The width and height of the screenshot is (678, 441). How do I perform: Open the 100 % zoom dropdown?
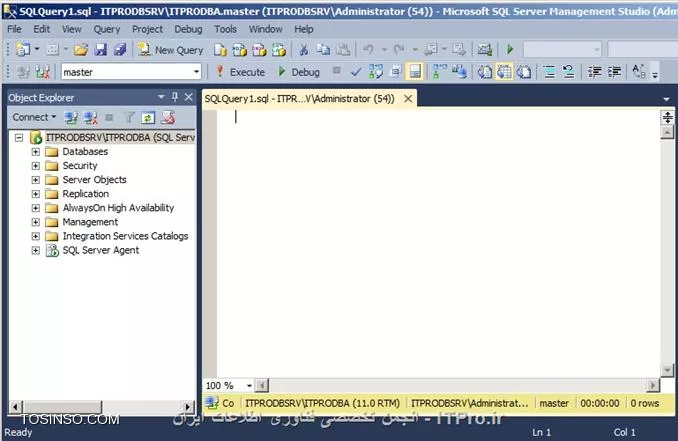[x=249, y=385]
